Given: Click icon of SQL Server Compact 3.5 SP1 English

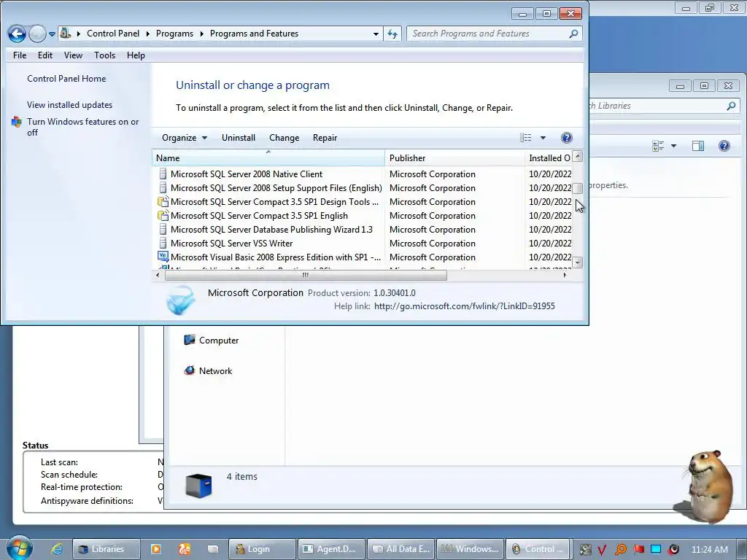Looking at the screenshot, I should [163, 216].
